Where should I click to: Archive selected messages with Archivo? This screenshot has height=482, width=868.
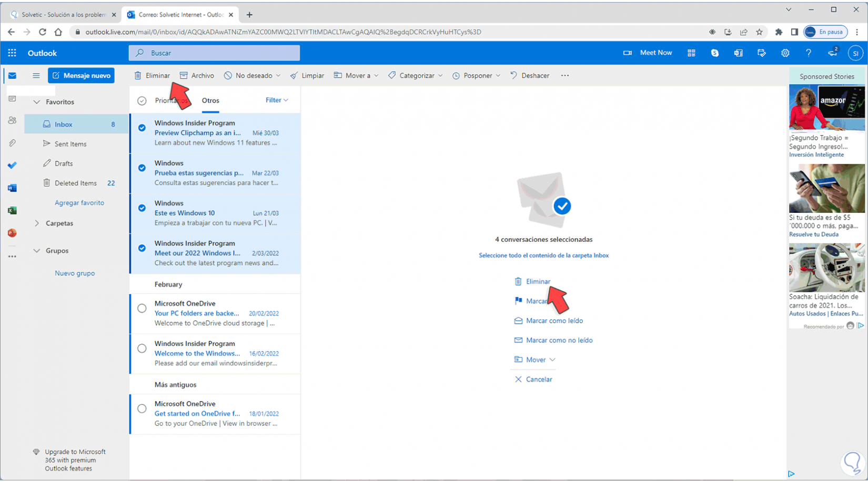(197, 76)
